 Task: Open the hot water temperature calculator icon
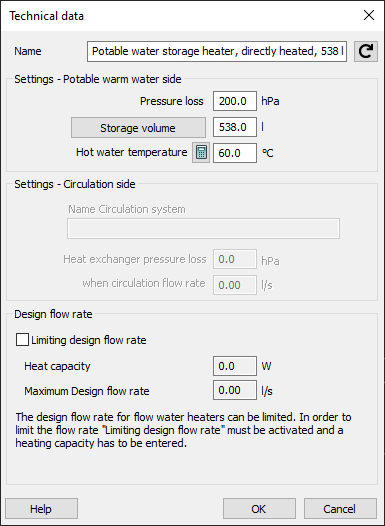[x=201, y=153]
